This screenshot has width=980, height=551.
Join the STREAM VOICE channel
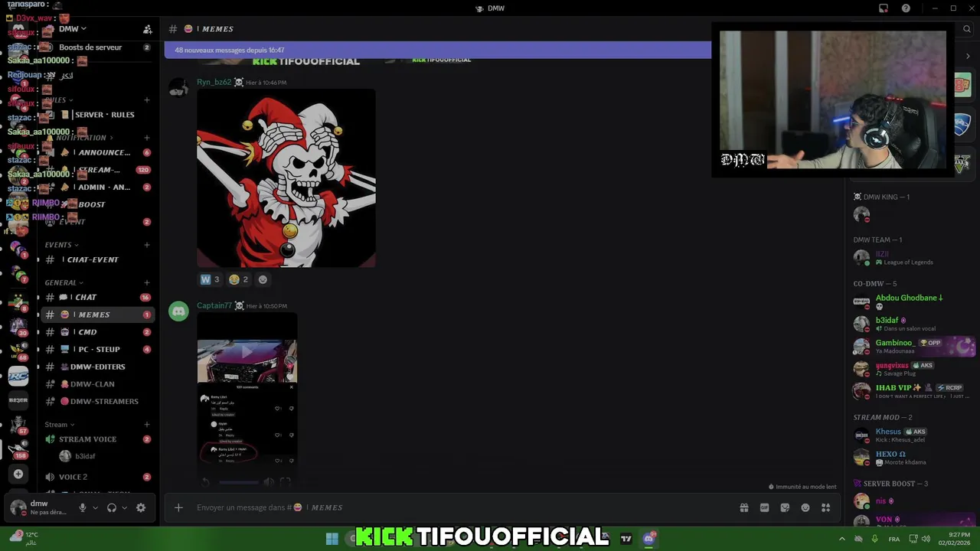97,439
